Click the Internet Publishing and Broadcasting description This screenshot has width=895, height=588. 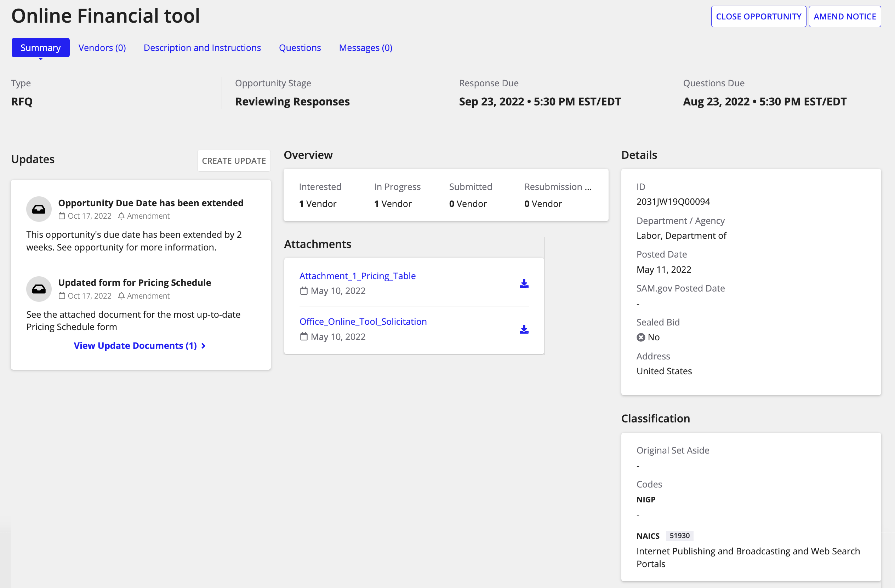click(748, 558)
